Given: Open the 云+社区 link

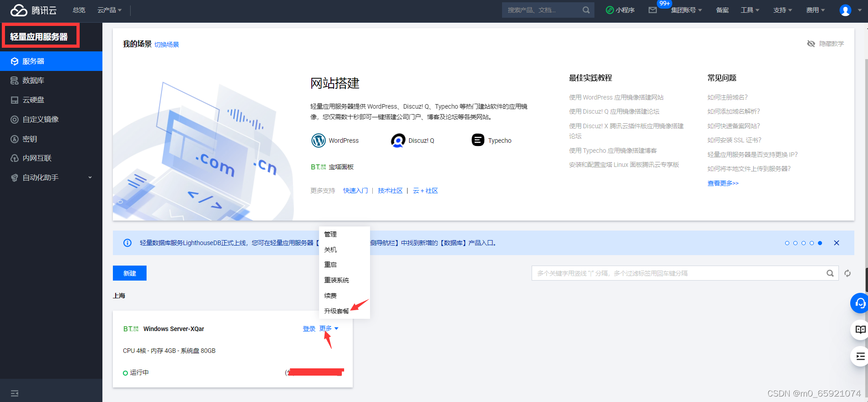Looking at the screenshot, I should coord(425,191).
